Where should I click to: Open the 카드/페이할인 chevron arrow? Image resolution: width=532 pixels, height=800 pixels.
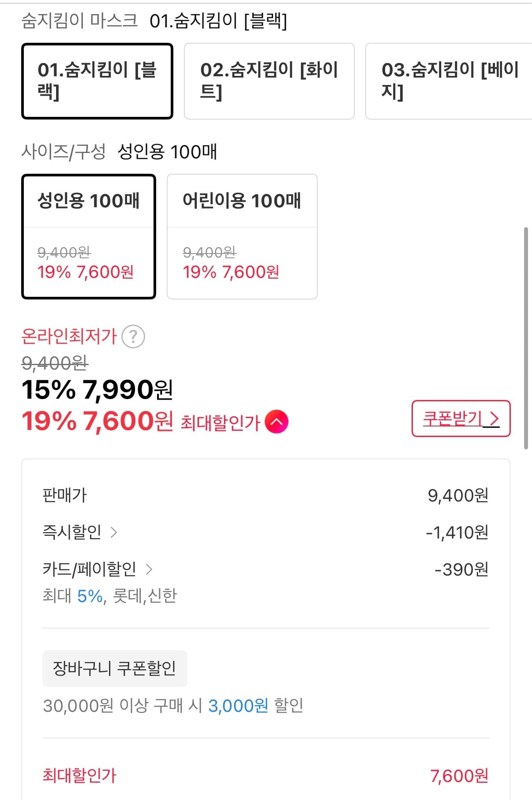click(x=149, y=569)
